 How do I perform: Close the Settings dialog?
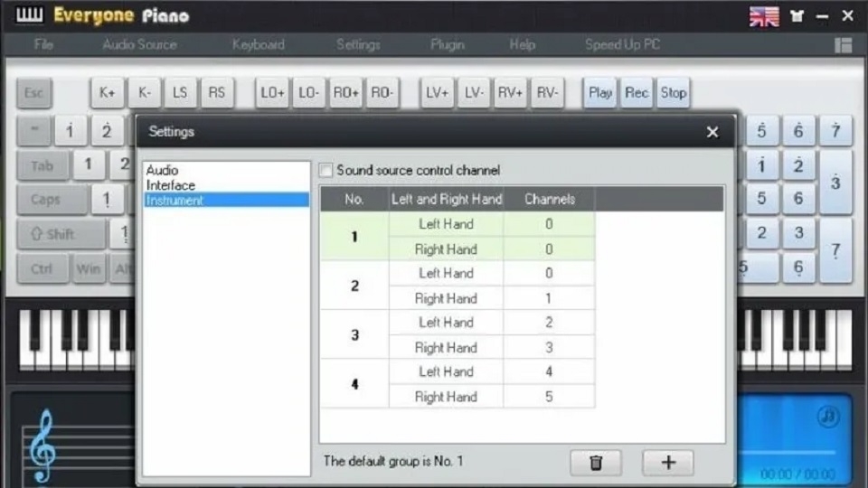[712, 132]
